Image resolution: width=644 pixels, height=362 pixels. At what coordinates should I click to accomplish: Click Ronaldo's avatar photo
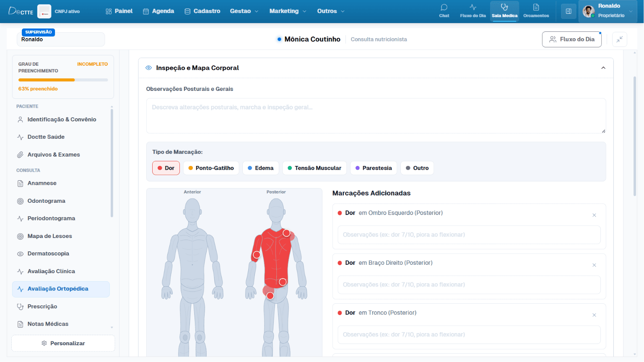pyautogui.click(x=589, y=11)
